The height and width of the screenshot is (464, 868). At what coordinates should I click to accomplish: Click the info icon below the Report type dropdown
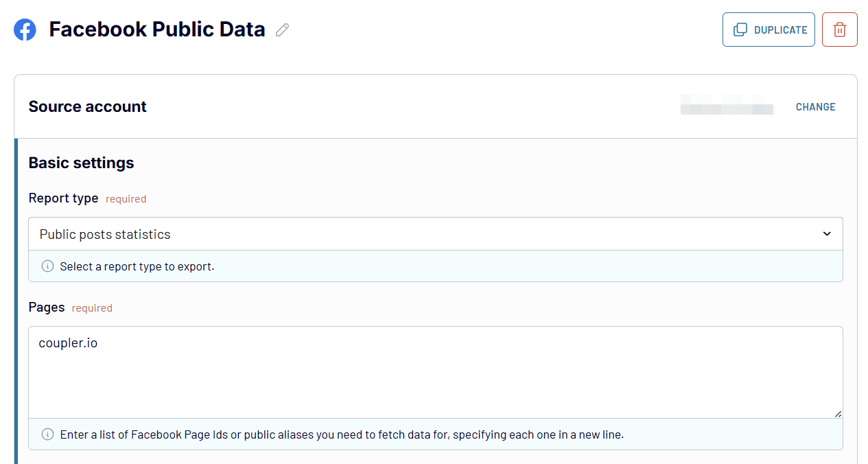[47, 266]
